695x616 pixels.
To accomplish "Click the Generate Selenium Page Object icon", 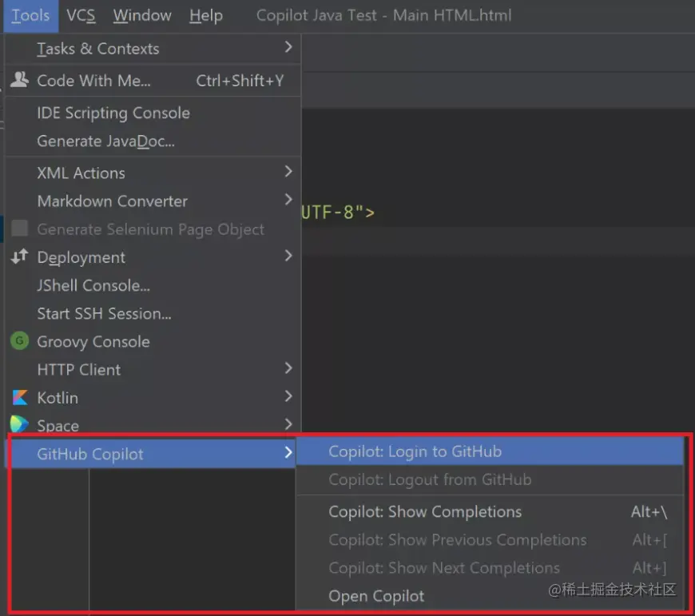I will (19, 229).
